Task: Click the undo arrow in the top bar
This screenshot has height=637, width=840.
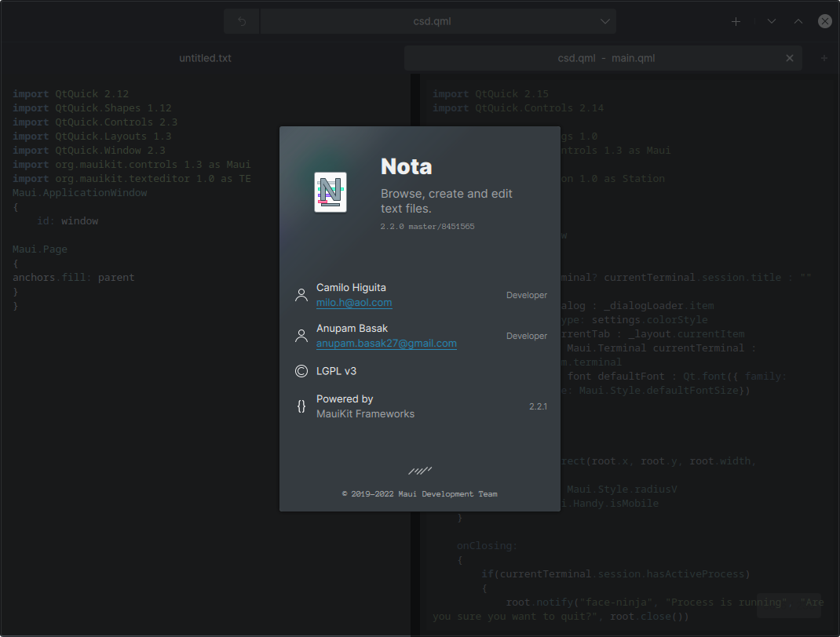Action: tap(242, 21)
